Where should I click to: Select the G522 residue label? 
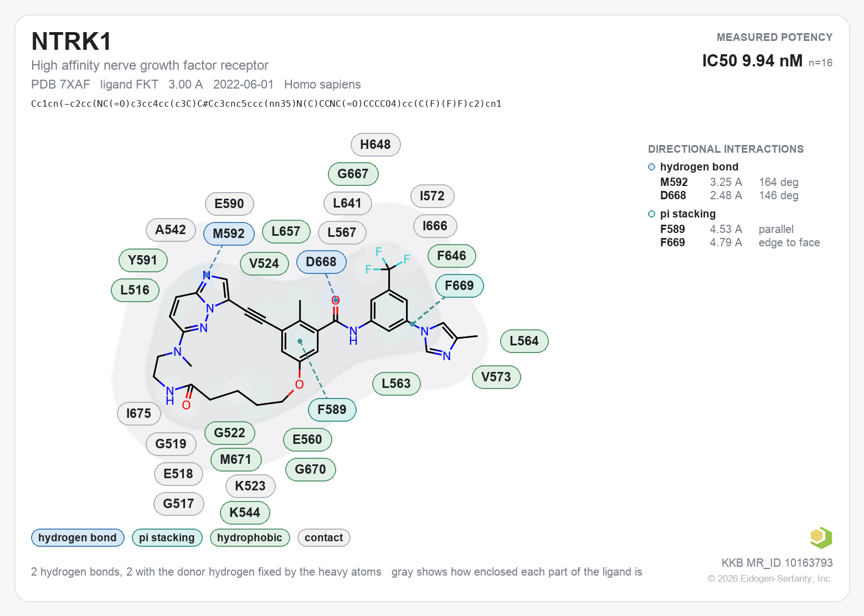[x=230, y=433]
